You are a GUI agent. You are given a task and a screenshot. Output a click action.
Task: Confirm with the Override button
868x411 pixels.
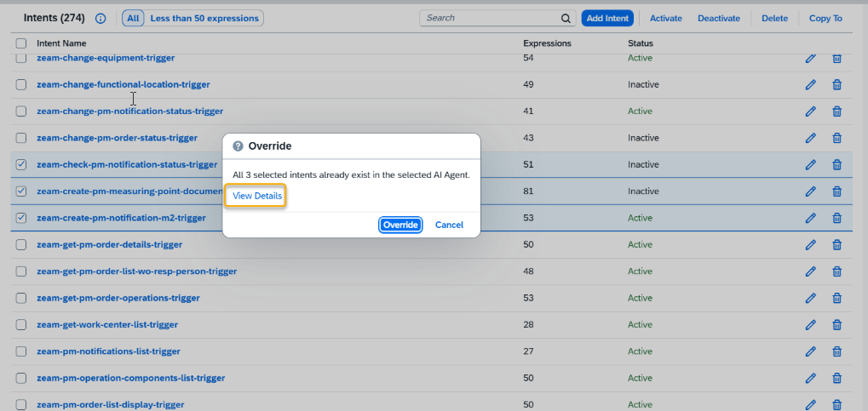400,225
